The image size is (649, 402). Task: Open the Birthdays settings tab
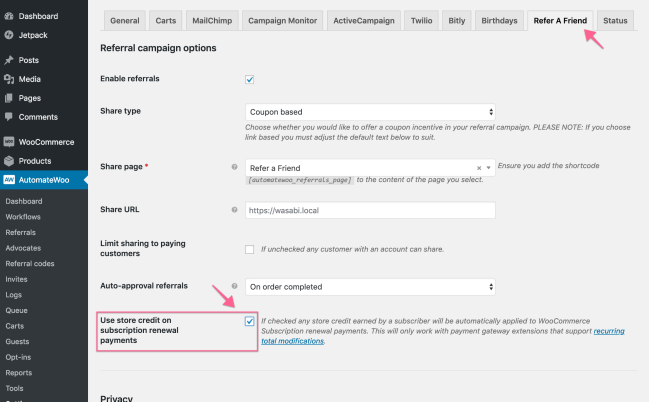point(499,20)
